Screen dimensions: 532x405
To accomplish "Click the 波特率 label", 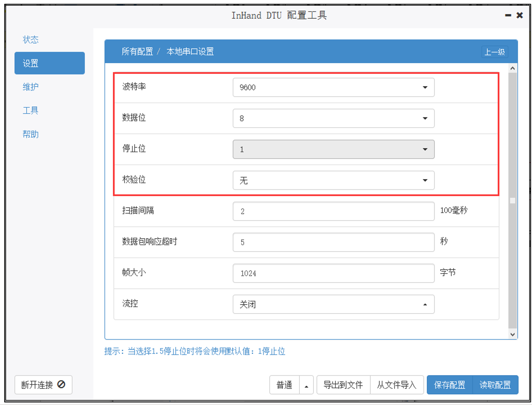I will tap(134, 87).
